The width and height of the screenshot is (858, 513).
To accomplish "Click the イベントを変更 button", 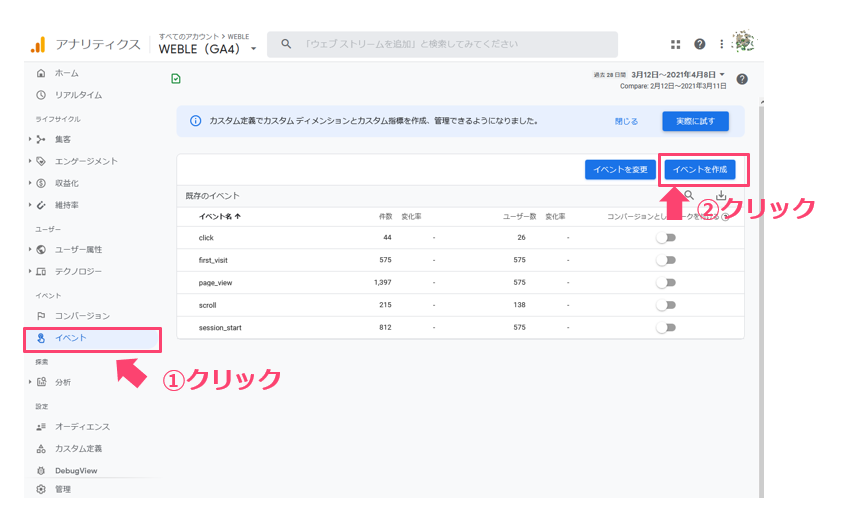I will pos(620,170).
